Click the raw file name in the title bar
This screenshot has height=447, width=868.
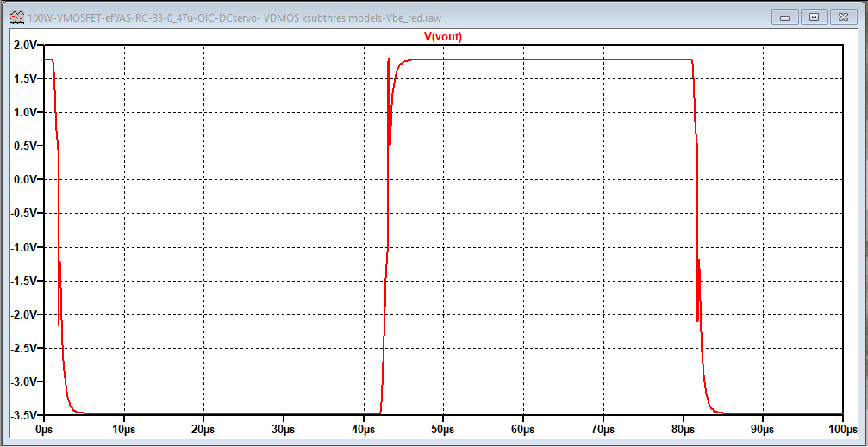click(234, 18)
